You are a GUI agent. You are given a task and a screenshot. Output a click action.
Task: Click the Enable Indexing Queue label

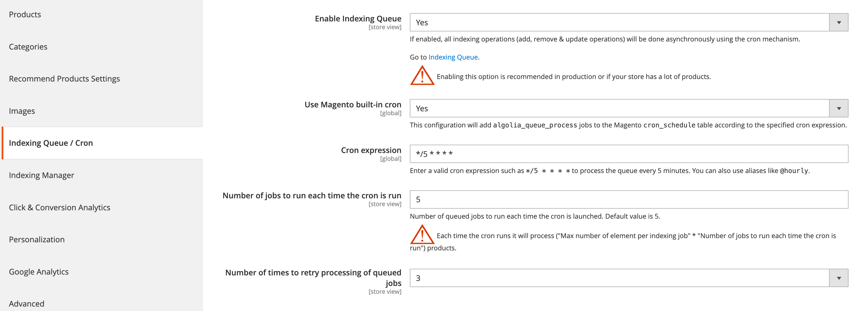pos(358,19)
